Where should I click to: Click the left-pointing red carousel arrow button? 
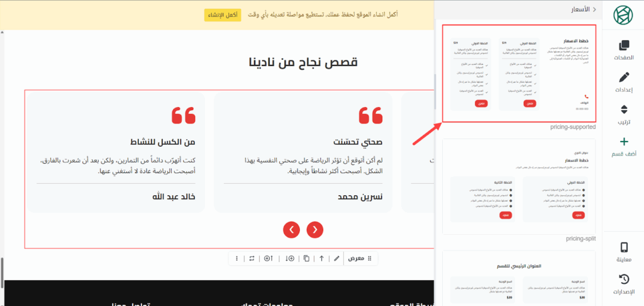(x=292, y=229)
